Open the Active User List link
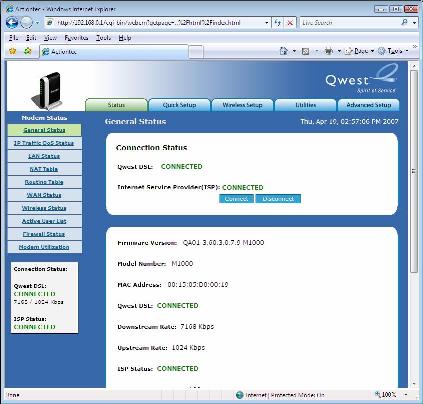This screenshot has width=423, height=404. click(44, 221)
